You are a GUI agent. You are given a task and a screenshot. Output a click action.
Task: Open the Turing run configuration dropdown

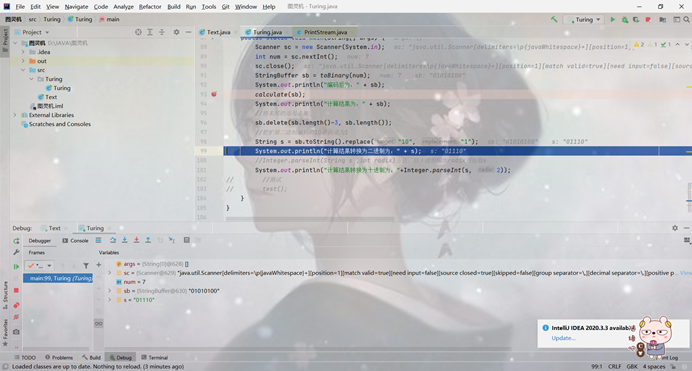[585, 19]
